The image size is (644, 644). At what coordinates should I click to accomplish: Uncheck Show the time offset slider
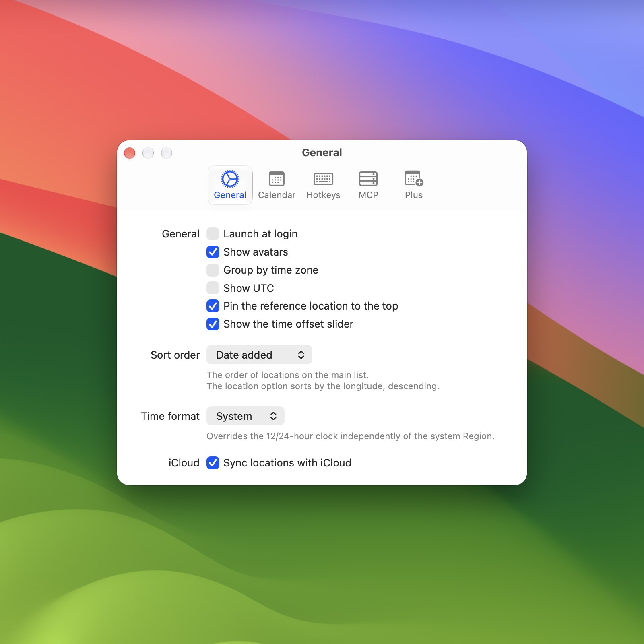213,324
